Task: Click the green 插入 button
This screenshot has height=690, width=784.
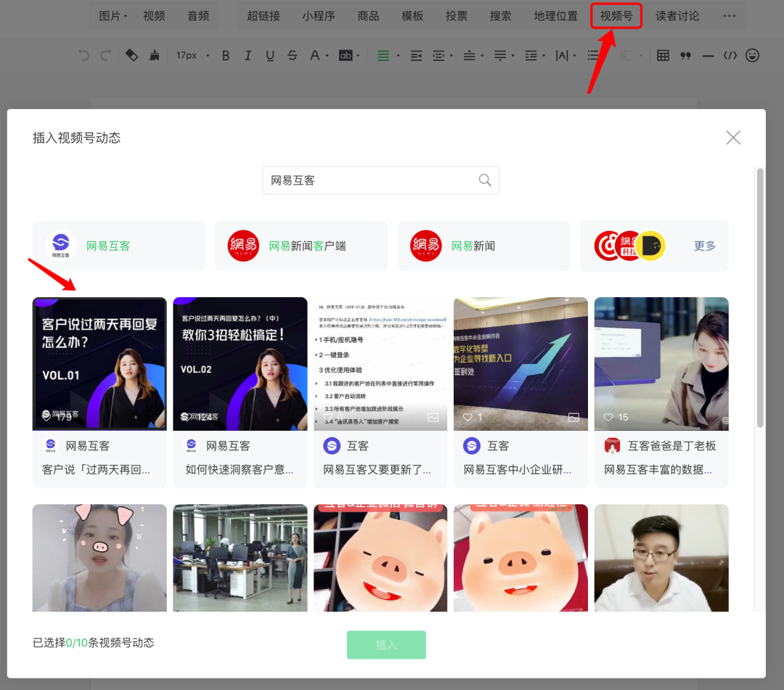Action: (x=386, y=645)
